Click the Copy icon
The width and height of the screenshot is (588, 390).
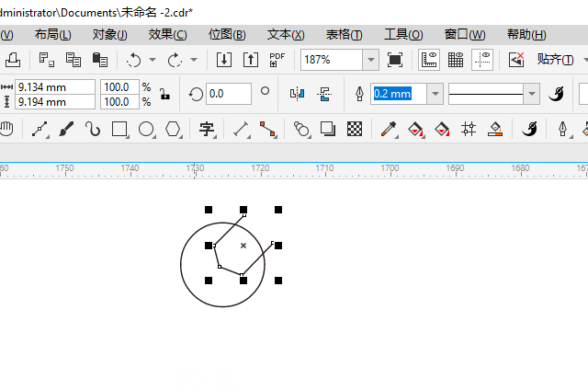point(73,60)
